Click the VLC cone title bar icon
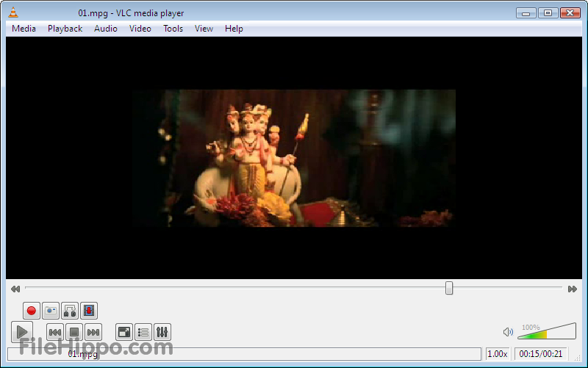Screen dimensions: 588x368 [13, 12]
